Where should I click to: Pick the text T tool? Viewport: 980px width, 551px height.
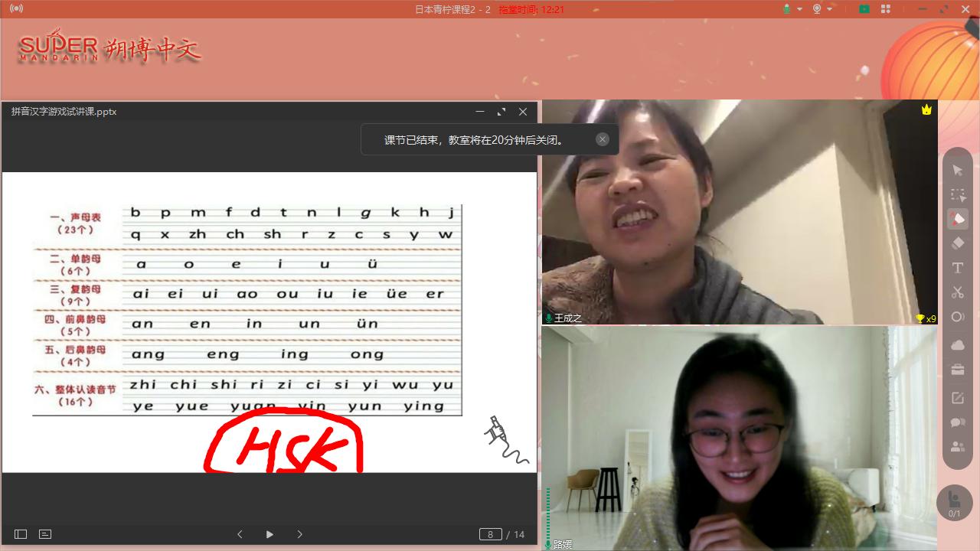tap(957, 268)
